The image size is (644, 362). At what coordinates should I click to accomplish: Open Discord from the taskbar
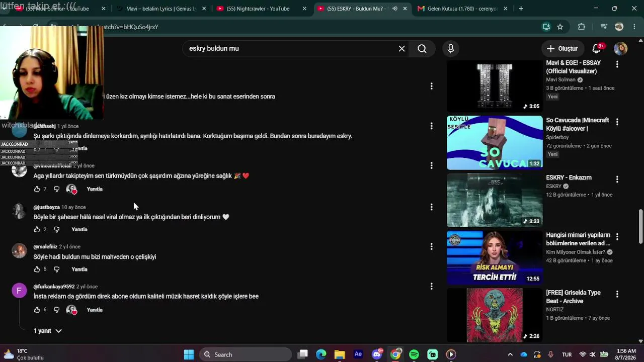pyautogui.click(x=377, y=354)
